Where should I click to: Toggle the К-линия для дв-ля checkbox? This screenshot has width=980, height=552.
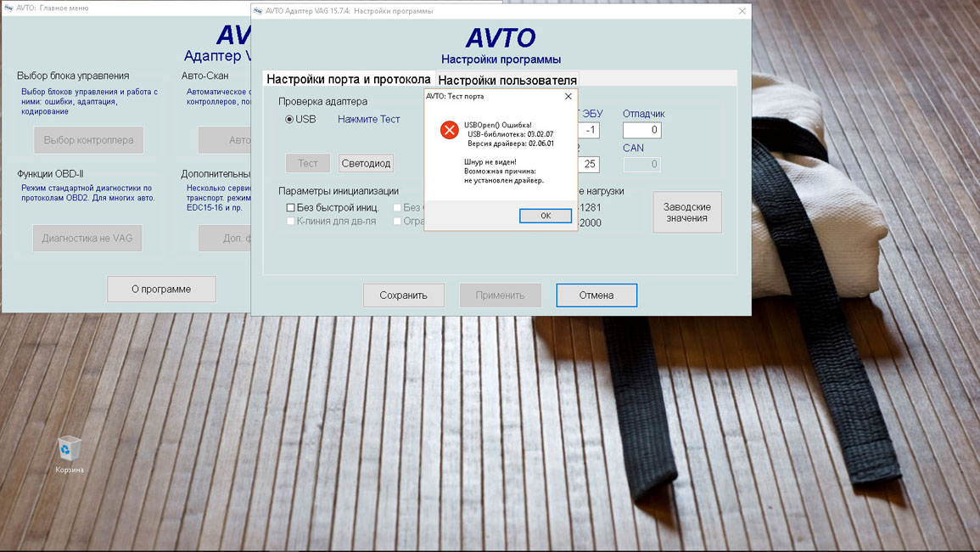291,221
